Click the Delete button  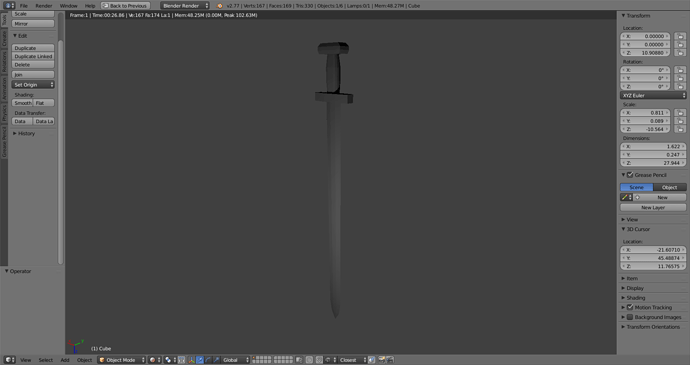33,65
